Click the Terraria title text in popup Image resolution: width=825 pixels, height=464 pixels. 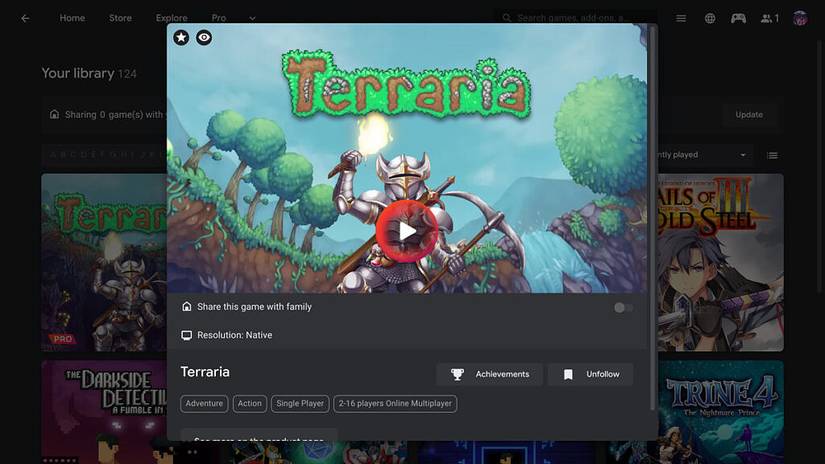pos(205,372)
